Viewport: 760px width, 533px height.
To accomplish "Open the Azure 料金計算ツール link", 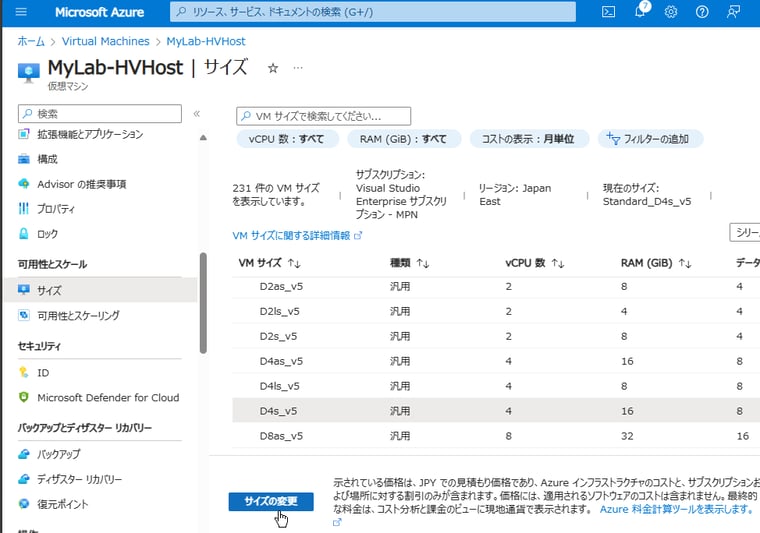I will point(677,509).
